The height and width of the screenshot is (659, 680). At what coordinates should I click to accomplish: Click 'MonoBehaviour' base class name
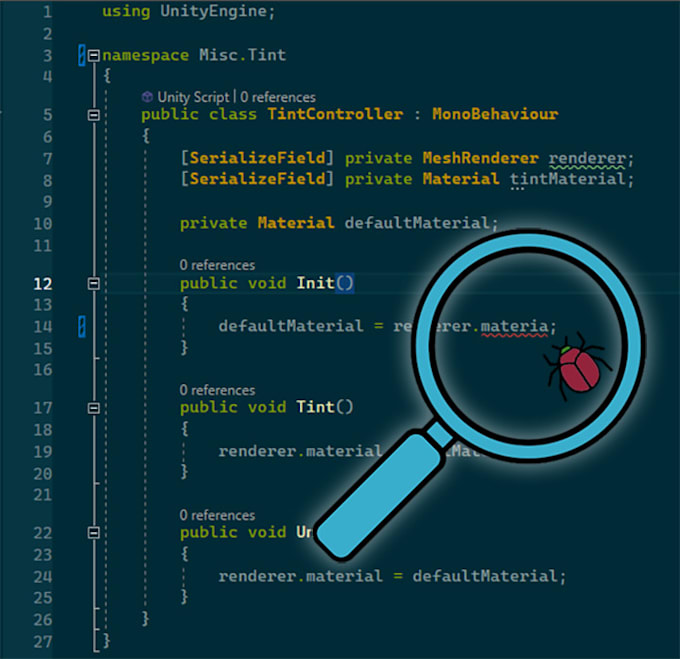click(x=495, y=114)
